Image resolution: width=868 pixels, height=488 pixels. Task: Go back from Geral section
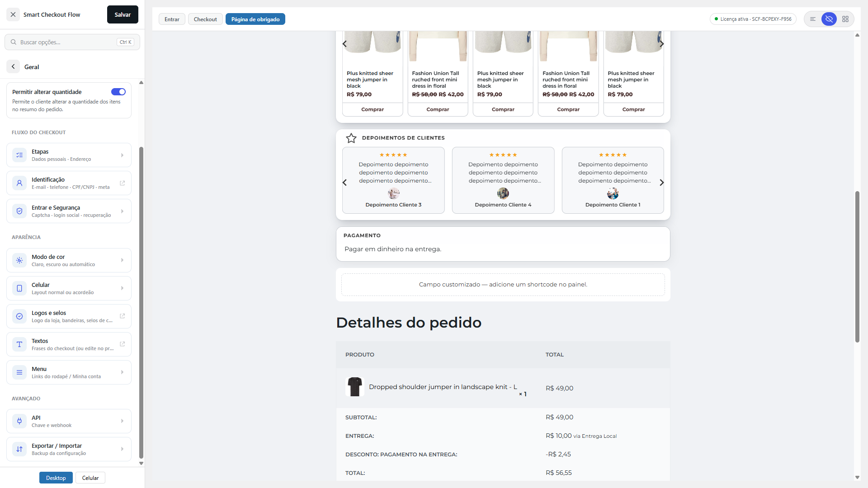tap(13, 66)
